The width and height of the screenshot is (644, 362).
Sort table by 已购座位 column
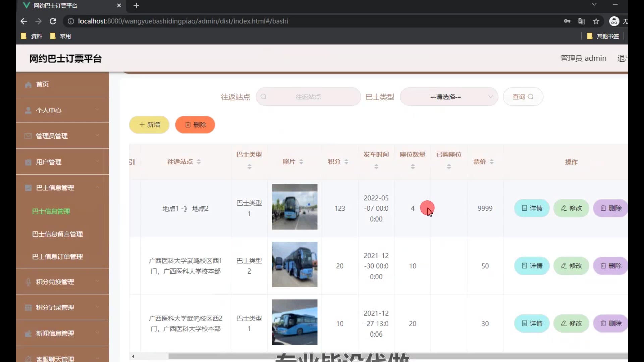pos(449,166)
